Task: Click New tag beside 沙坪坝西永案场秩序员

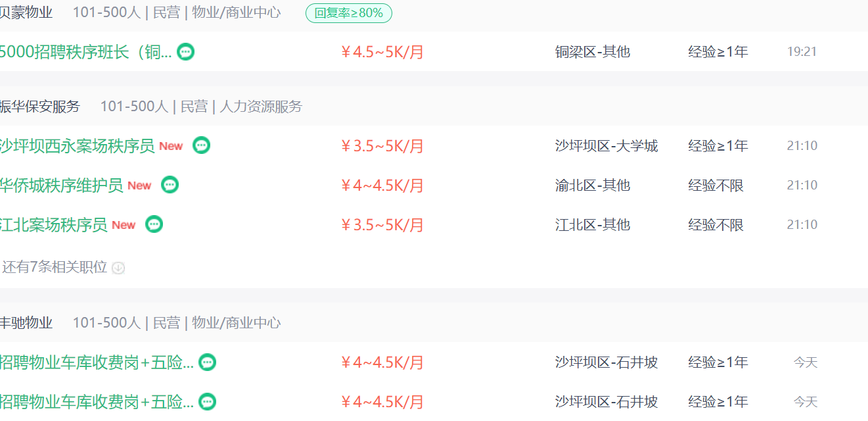Action: click(171, 146)
